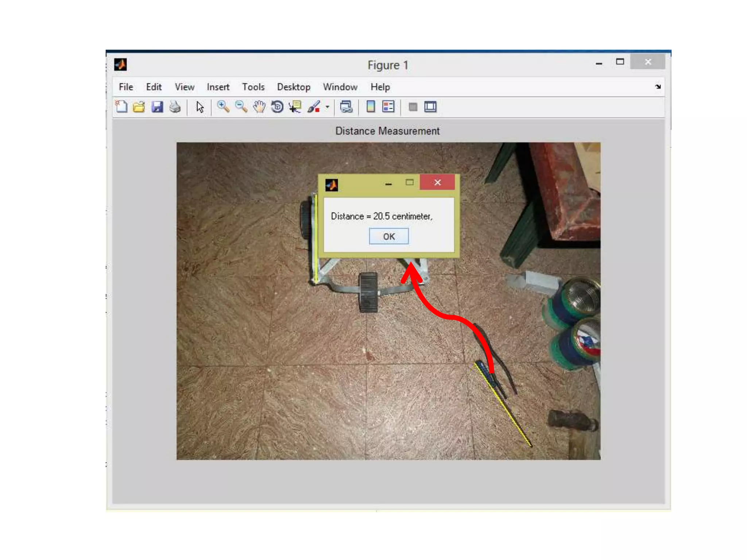Screen dimensions: 747x560
Task: Click the 'Distance = 20.5 centimeter,' message text
Action: [x=382, y=216]
